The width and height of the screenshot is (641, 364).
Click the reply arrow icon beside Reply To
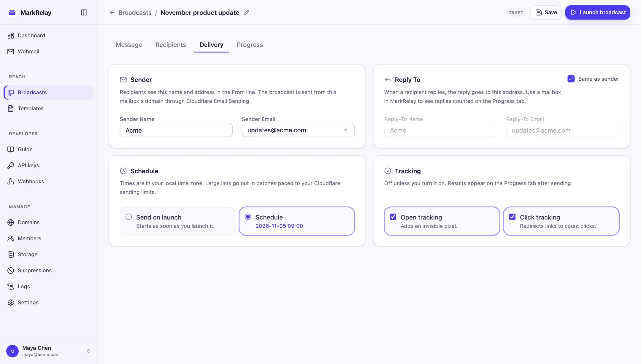point(388,80)
